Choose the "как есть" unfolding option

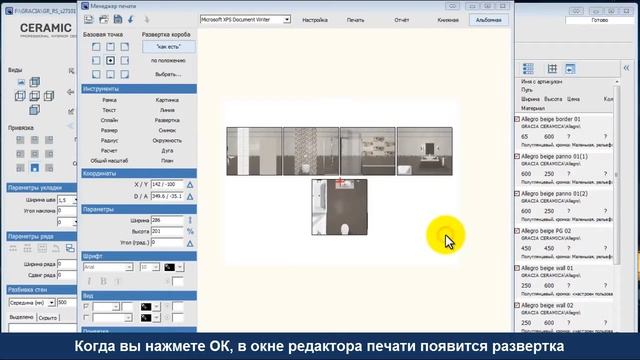click(168, 47)
